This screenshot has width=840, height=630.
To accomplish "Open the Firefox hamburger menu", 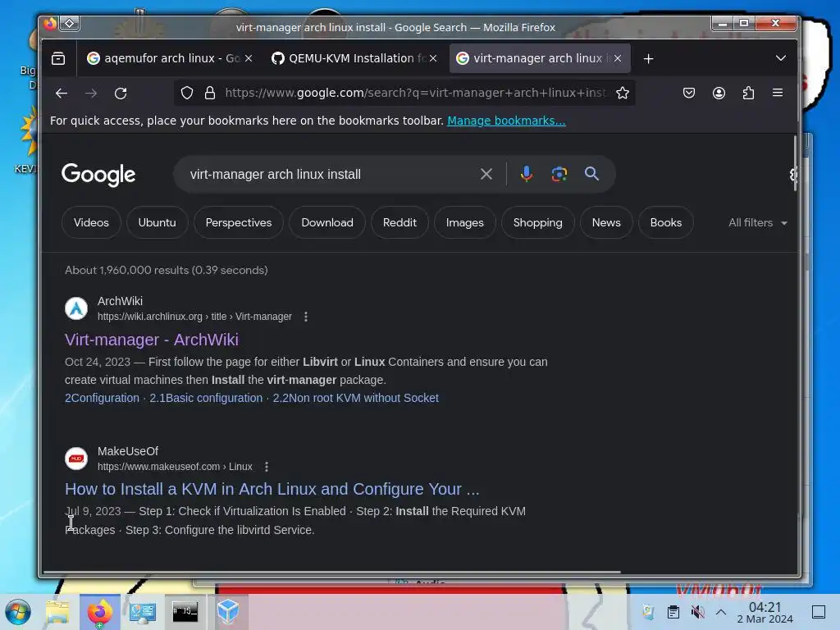I will [778, 94].
